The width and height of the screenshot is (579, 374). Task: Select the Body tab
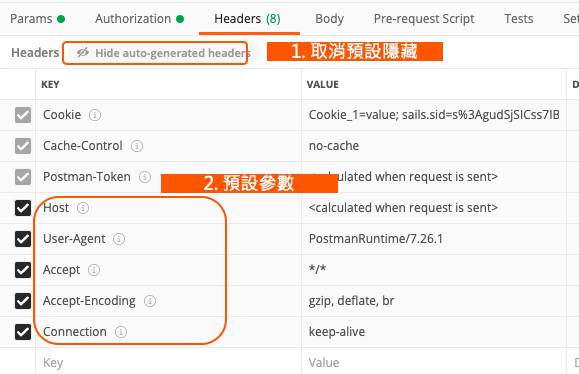click(x=329, y=19)
